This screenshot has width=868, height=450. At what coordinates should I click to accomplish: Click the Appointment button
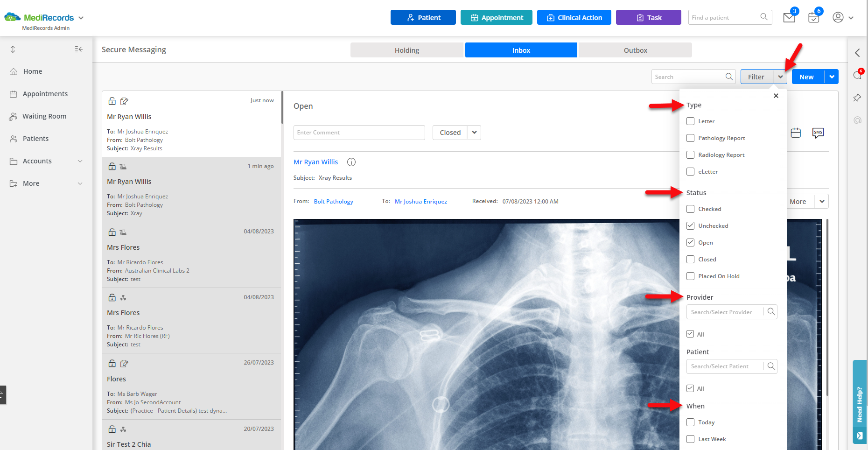(497, 17)
